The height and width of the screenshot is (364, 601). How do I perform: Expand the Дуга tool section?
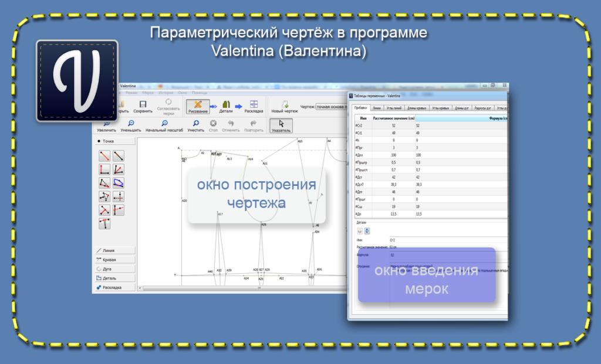[115, 268]
